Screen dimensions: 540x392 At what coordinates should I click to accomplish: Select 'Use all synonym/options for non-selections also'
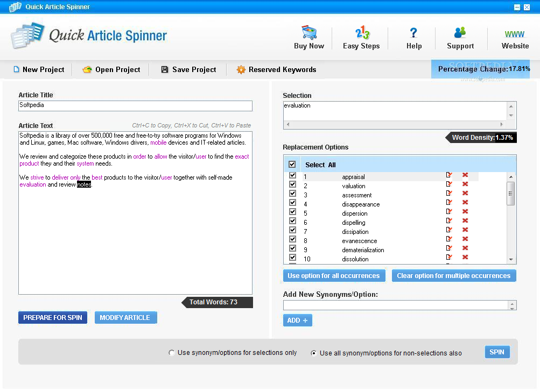(313, 353)
